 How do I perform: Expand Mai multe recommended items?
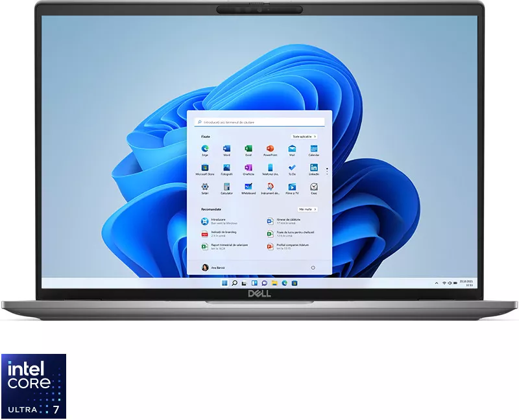(x=308, y=209)
